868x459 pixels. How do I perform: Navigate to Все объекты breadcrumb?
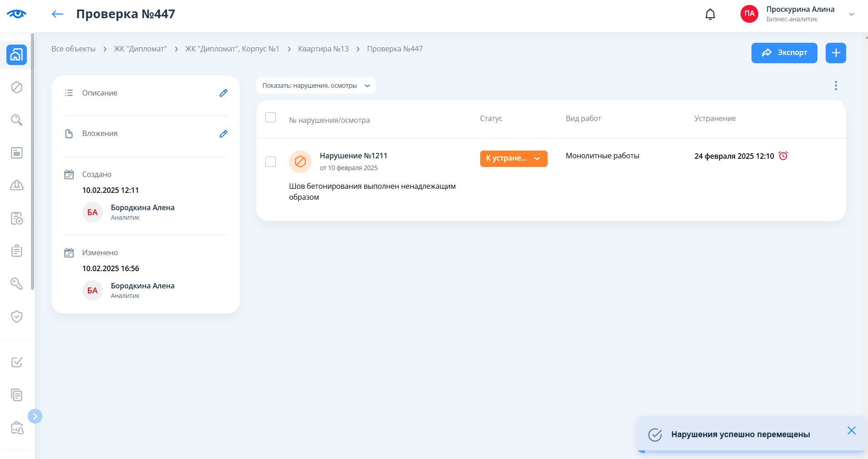(73, 49)
